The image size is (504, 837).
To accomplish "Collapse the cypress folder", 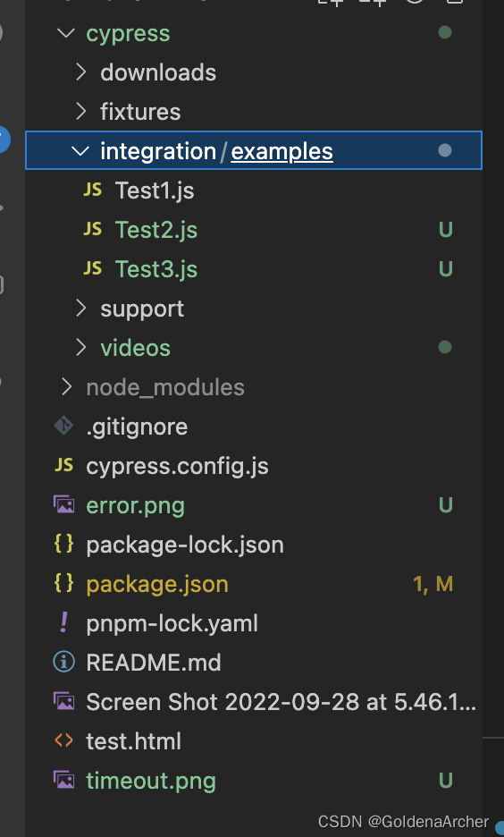I will point(65,33).
